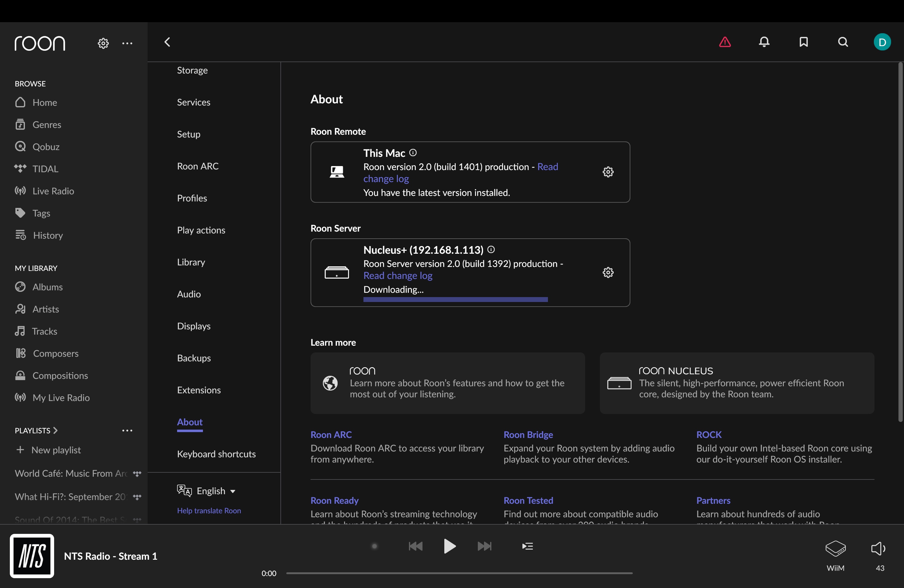Skip to previous track
The width and height of the screenshot is (904, 588).
(415, 546)
